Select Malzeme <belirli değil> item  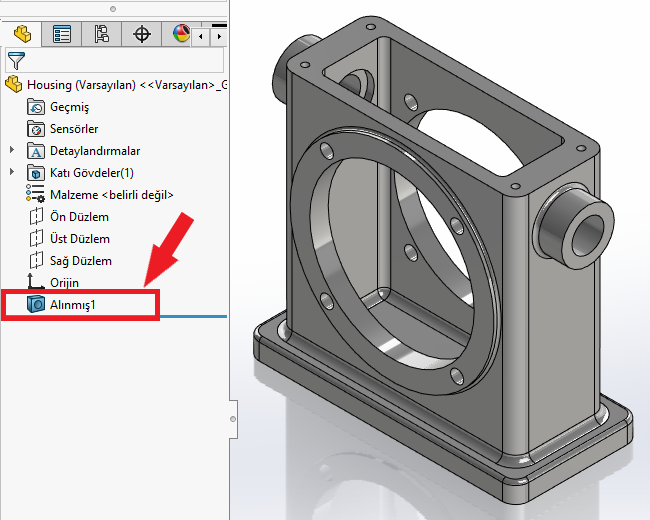click(x=111, y=195)
